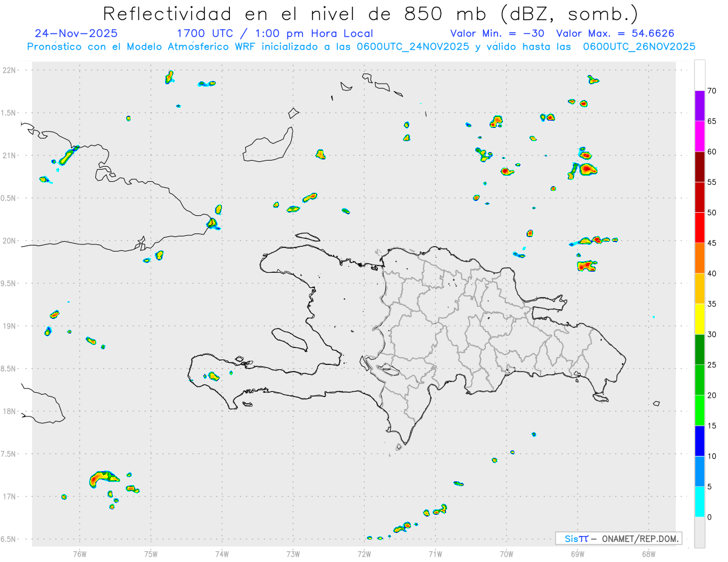This screenshot has width=728, height=562.
Task: Click the colorbar tick label '35'
Action: [712, 304]
